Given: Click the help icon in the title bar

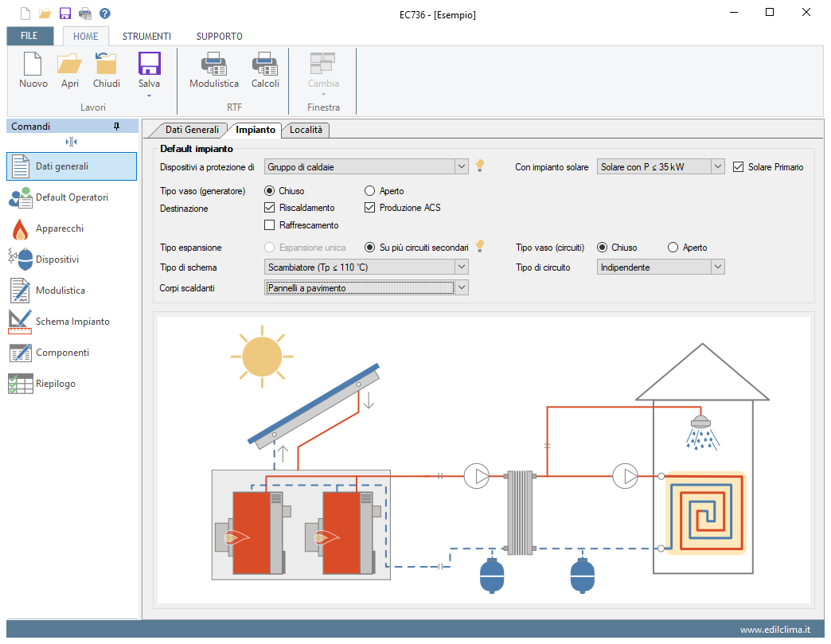Looking at the screenshot, I should pyautogui.click(x=105, y=14).
